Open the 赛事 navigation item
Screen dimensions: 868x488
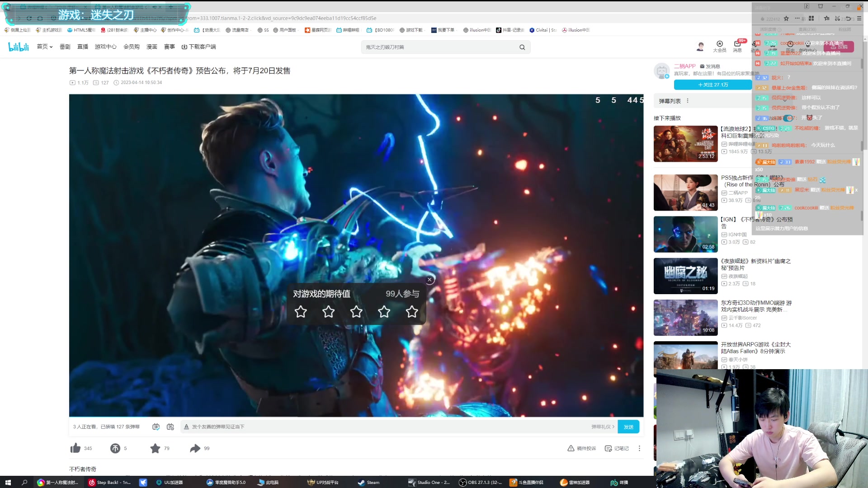click(x=170, y=47)
